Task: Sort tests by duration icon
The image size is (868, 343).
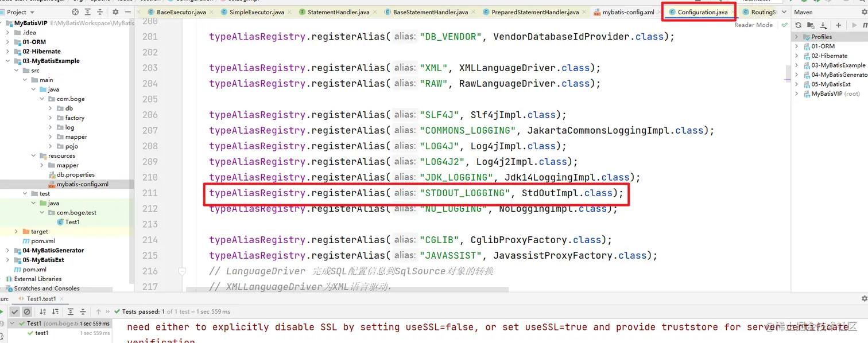Action: coord(55,311)
